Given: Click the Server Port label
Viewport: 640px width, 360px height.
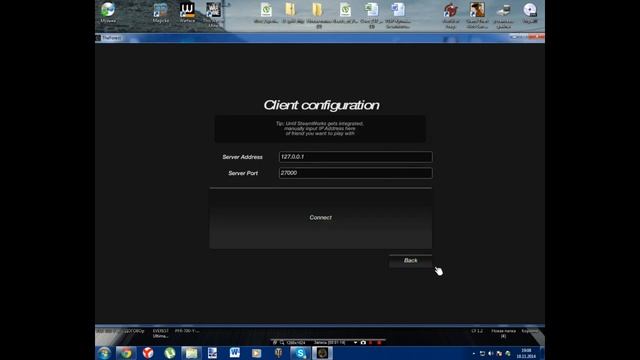Looking at the screenshot, I should point(243,173).
